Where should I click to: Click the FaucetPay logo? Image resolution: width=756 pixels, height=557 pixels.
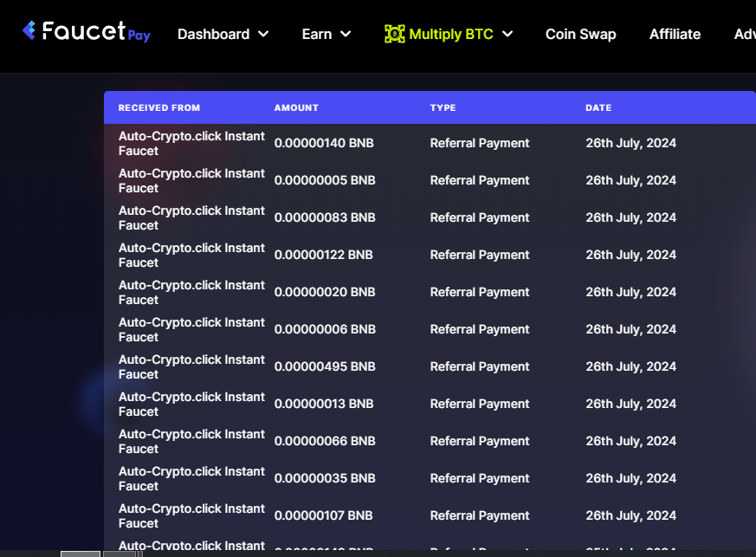pos(87,31)
